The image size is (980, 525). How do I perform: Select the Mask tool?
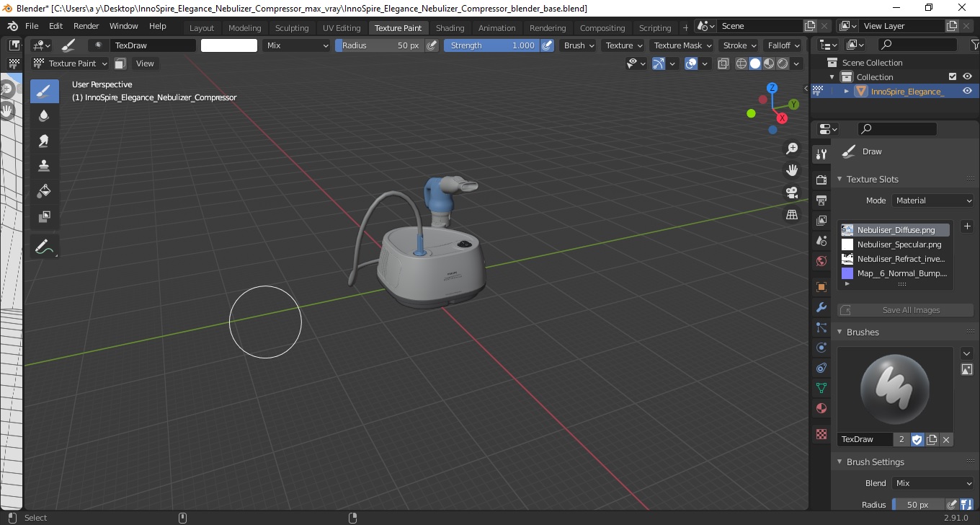point(44,216)
